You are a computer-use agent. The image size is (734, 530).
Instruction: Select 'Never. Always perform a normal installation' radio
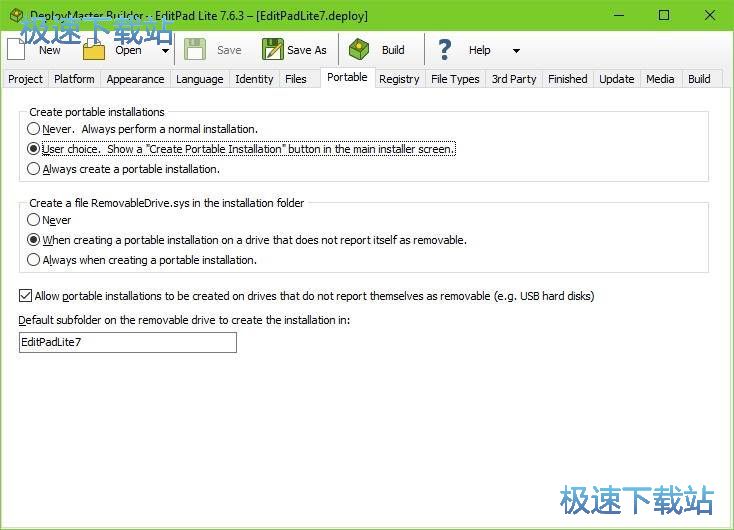tap(33, 129)
